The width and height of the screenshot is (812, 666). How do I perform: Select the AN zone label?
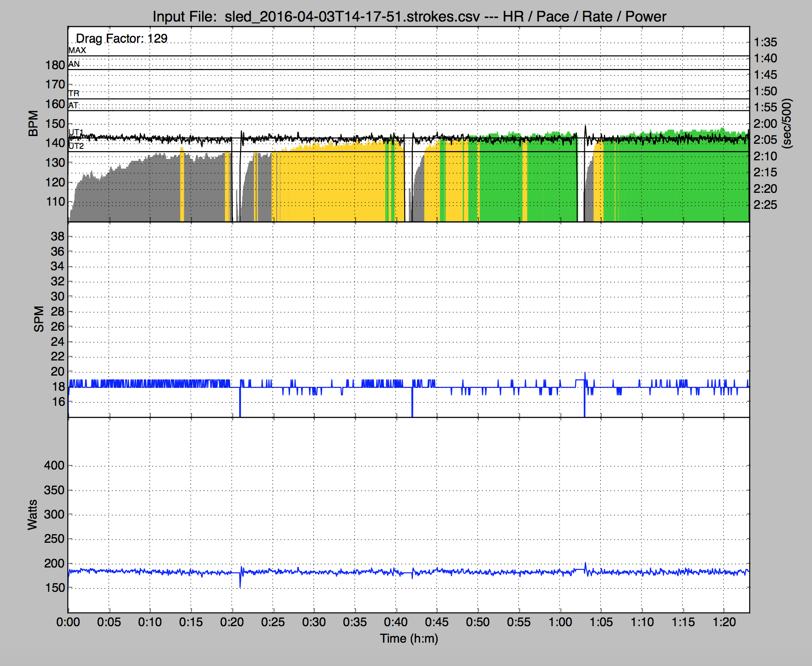[74, 64]
